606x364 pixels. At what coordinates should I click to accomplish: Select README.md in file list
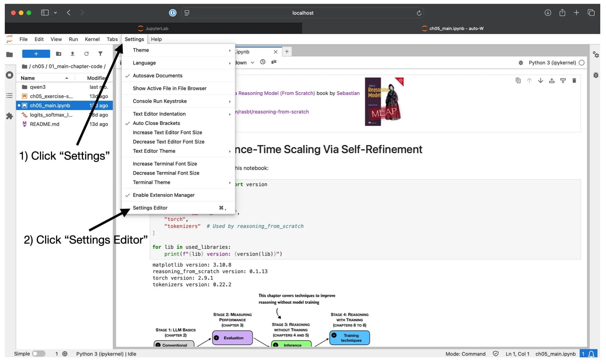click(x=64, y=124)
